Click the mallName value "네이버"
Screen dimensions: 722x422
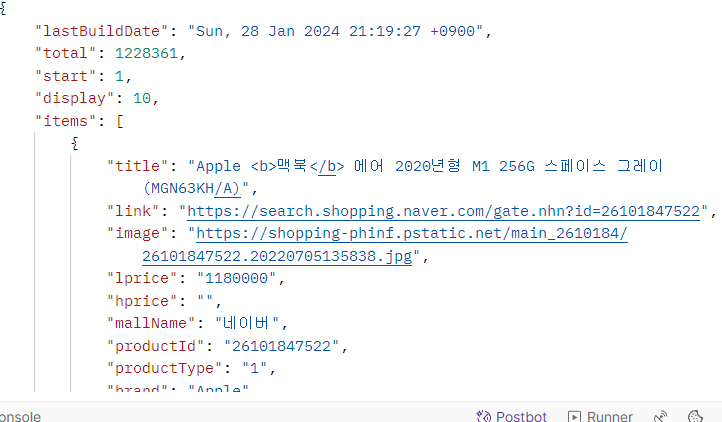pyautogui.click(x=247, y=323)
